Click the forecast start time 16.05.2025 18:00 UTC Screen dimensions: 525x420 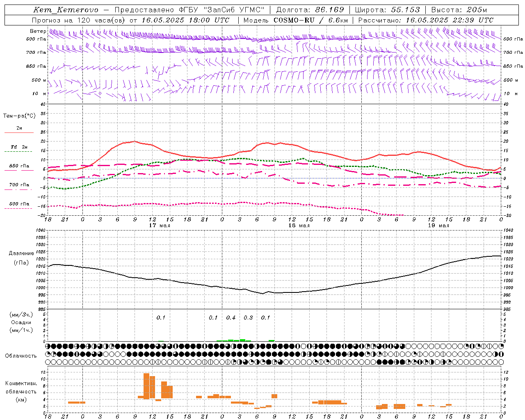(185, 20)
